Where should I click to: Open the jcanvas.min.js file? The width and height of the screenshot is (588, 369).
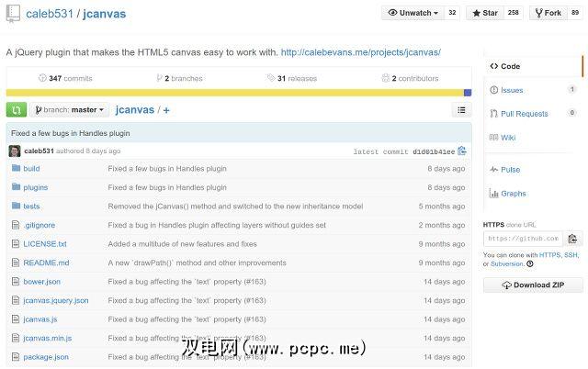(x=47, y=338)
